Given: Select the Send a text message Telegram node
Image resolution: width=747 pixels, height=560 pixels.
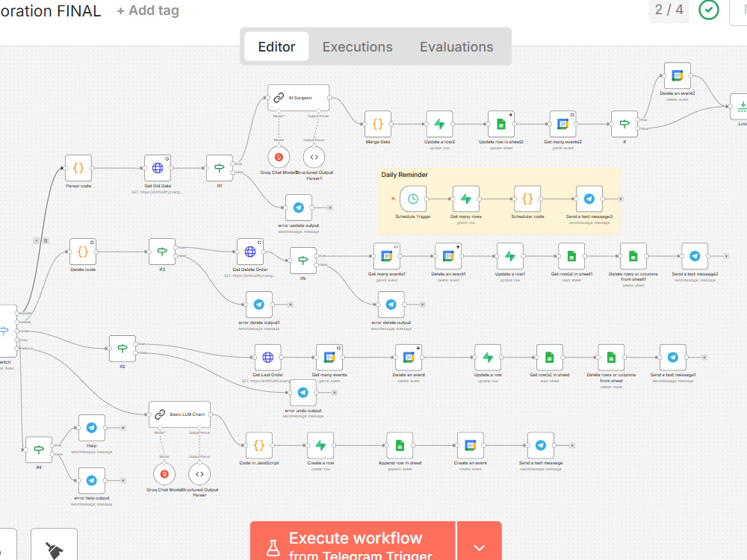Looking at the screenshot, I should 541,445.
